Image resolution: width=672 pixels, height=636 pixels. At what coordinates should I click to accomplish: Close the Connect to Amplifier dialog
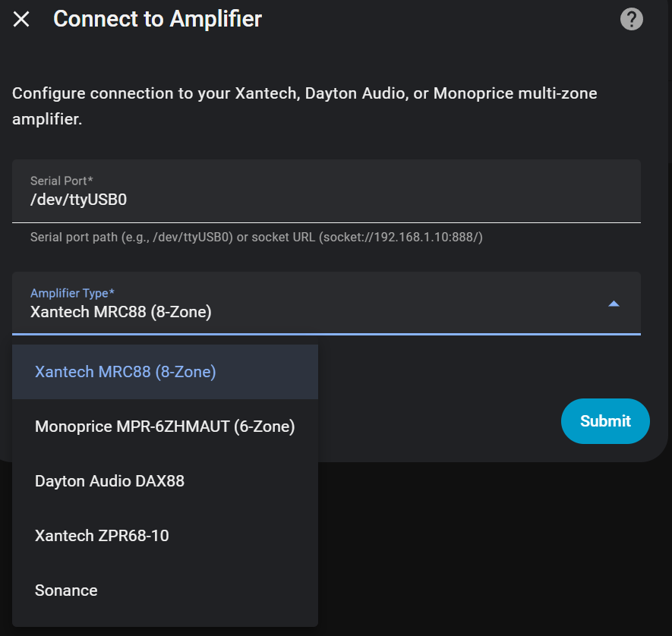tap(21, 20)
